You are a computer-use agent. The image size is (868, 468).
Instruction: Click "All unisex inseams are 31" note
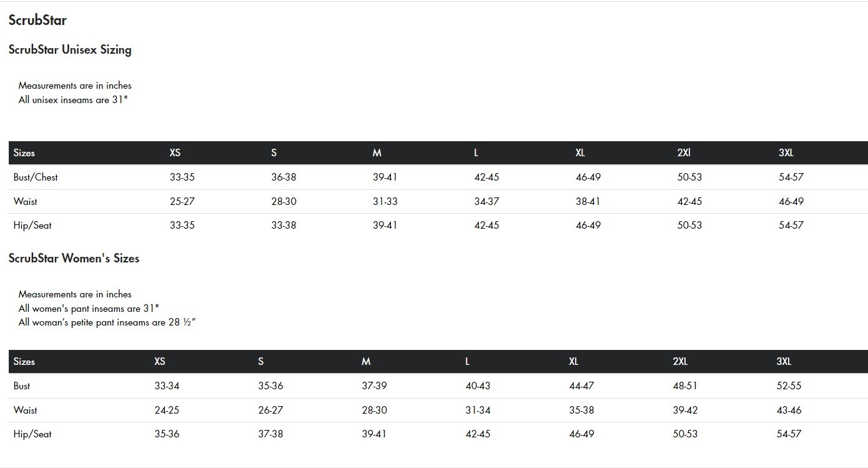click(73, 100)
